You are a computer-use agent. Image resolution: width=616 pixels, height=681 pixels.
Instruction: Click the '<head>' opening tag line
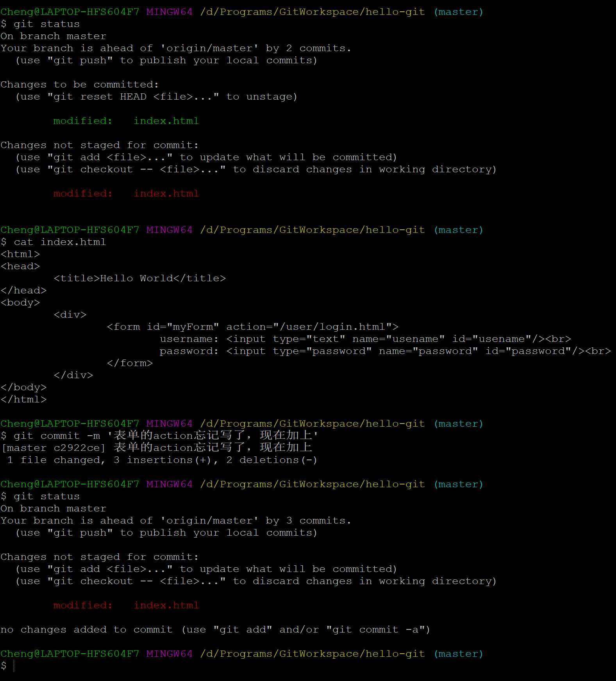pyautogui.click(x=20, y=266)
